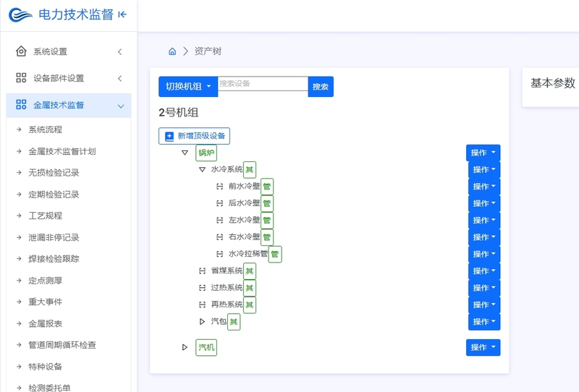The width and height of the screenshot is (579, 392).
Task: Click the 省煤系统 node icon
Action: tap(202, 271)
